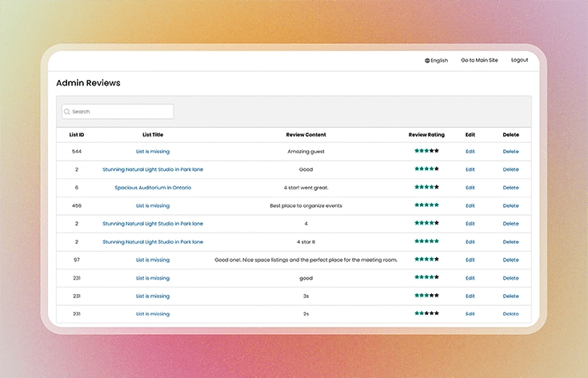Select the 'Amazing guest' review text
This screenshot has height=378, width=588.
click(306, 151)
